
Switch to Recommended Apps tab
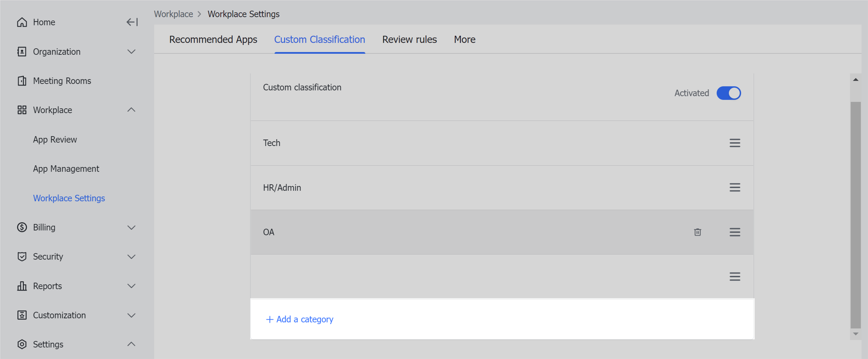pyautogui.click(x=213, y=39)
